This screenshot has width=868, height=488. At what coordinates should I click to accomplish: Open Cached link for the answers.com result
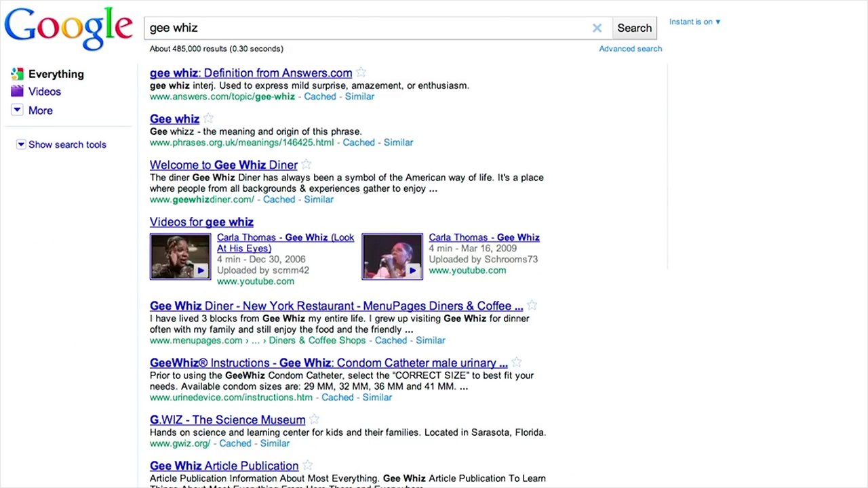tap(320, 96)
